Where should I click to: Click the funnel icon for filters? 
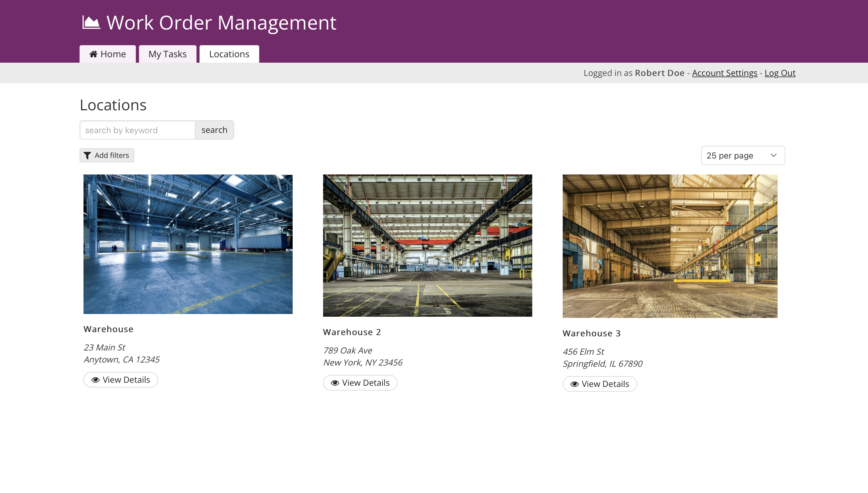87,155
